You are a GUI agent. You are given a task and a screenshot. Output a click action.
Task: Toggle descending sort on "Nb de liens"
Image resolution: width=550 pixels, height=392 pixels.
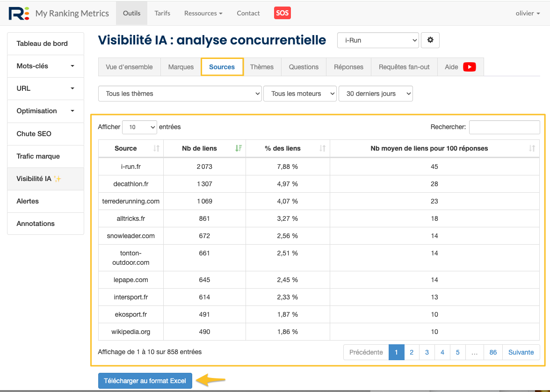[239, 148]
